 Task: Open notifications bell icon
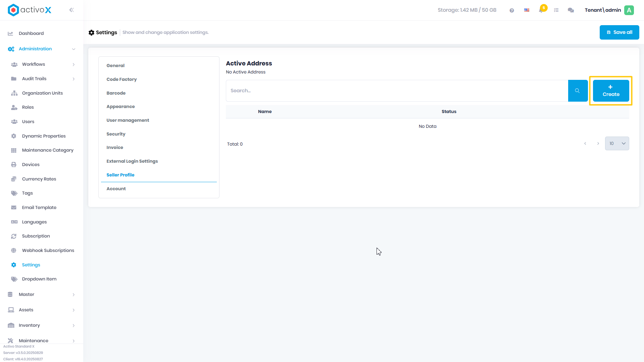541,10
